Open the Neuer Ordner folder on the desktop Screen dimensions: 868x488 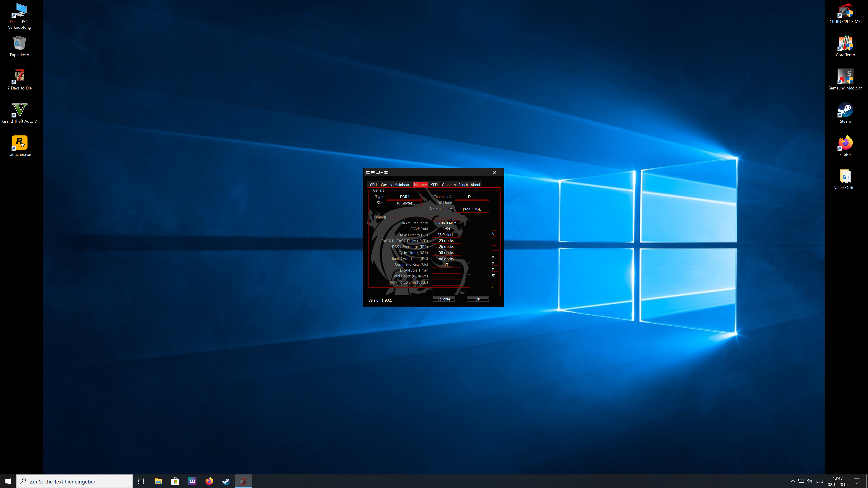(x=845, y=178)
